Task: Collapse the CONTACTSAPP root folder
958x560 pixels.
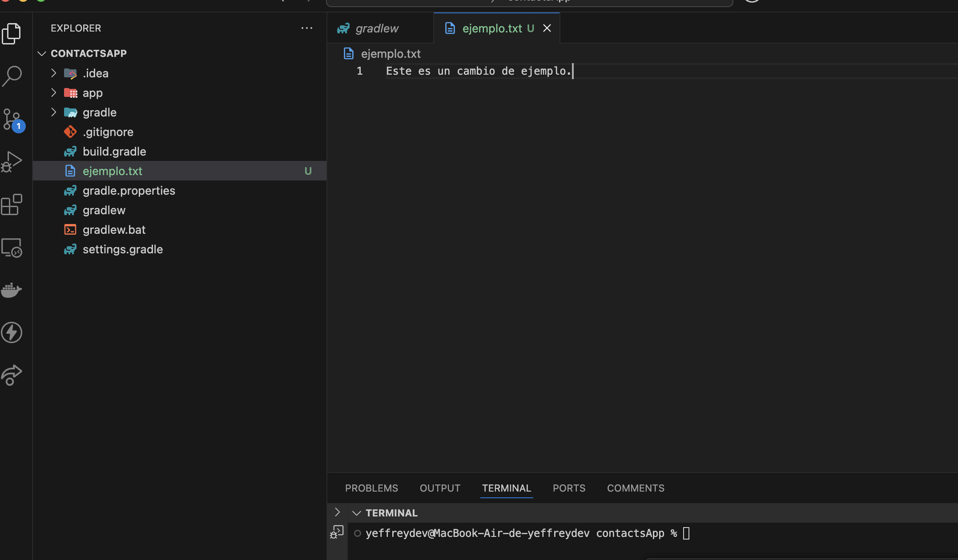Action: click(41, 53)
